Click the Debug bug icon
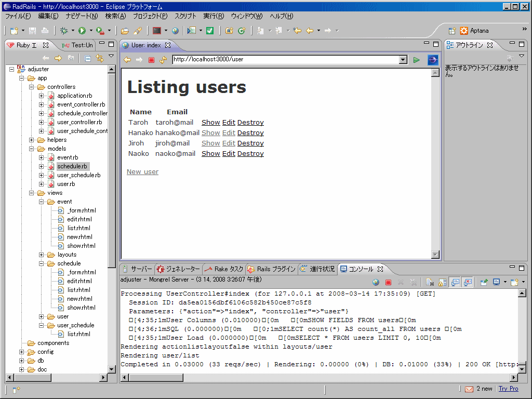Screen dimensions: 532x399 point(64,31)
